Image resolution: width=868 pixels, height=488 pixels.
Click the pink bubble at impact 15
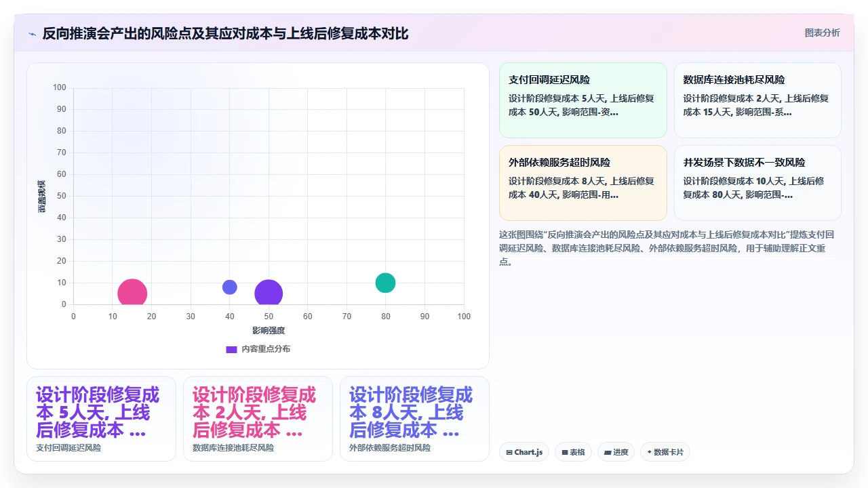click(x=132, y=293)
